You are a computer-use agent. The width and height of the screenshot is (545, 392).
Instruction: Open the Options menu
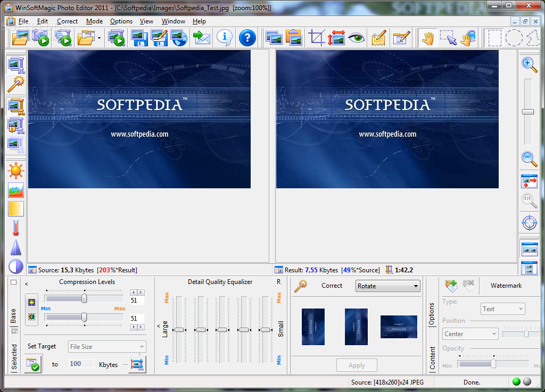tap(121, 21)
